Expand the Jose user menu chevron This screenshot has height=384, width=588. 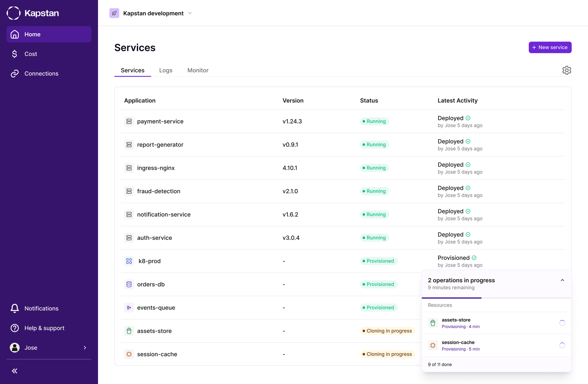[85, 348]
